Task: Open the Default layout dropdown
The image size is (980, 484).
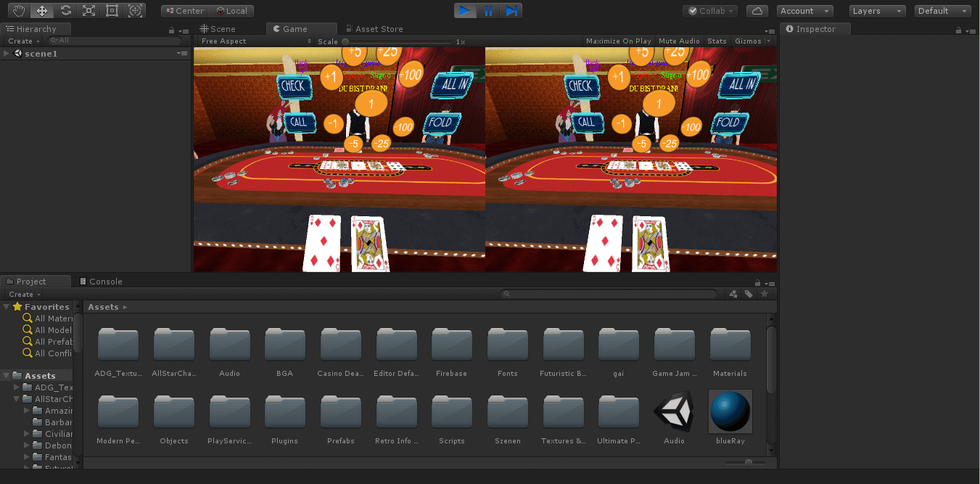Action: 943,11
